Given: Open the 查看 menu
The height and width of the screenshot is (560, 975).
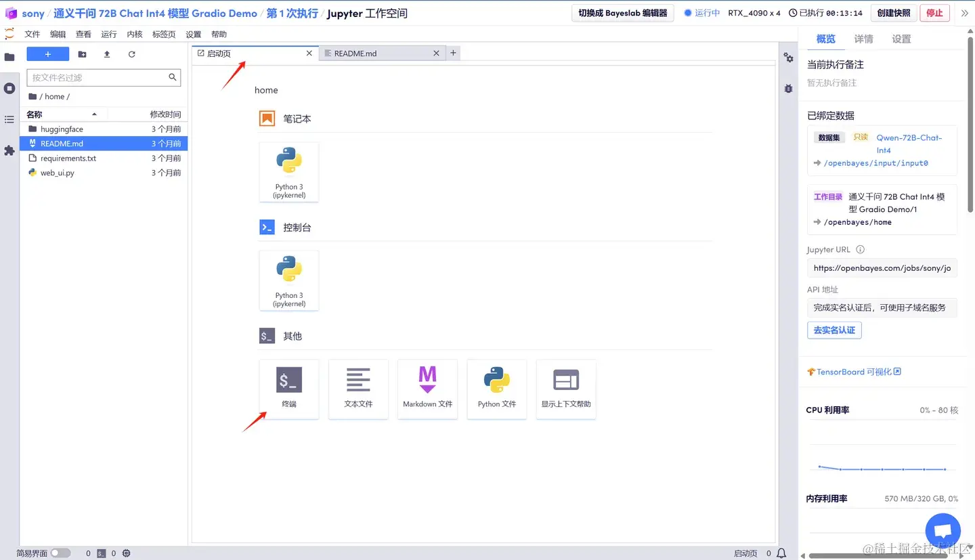Looking at the screenshot, I should point(83,34).
